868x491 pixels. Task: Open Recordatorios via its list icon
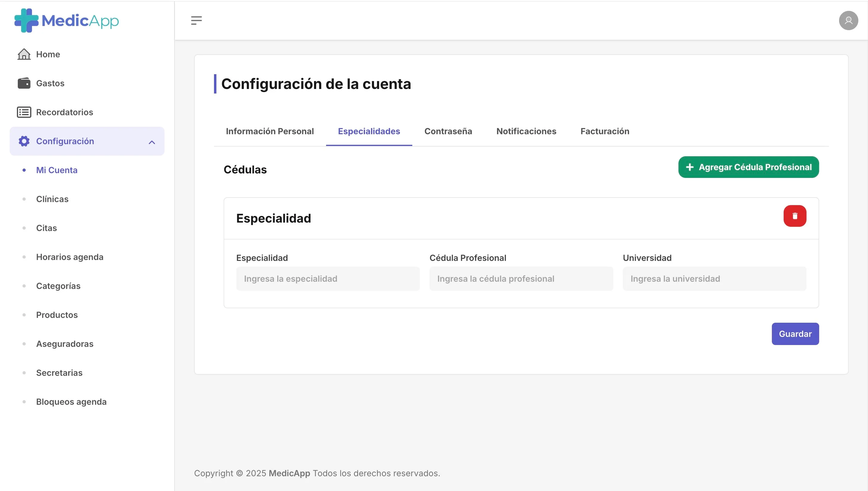(23, 112)
